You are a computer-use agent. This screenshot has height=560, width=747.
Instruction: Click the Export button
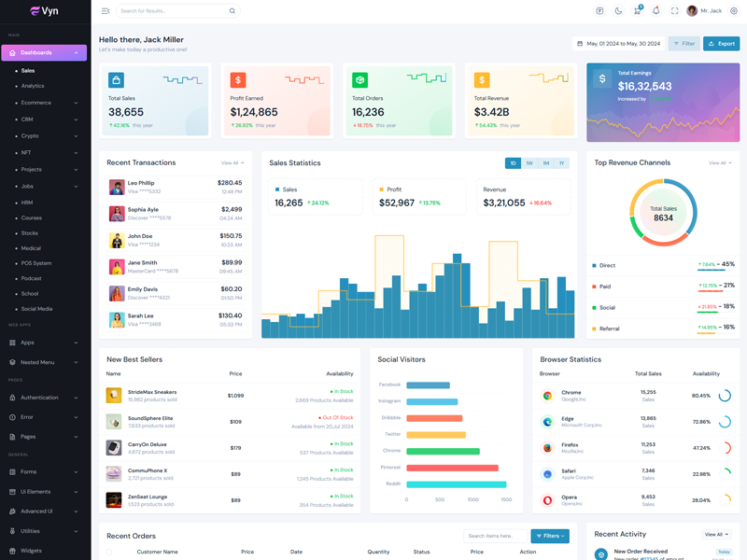pos(721,44)
